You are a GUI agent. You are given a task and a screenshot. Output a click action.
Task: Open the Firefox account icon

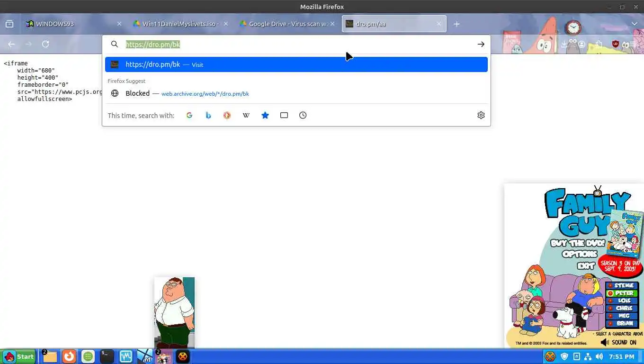tap(582, 44)
